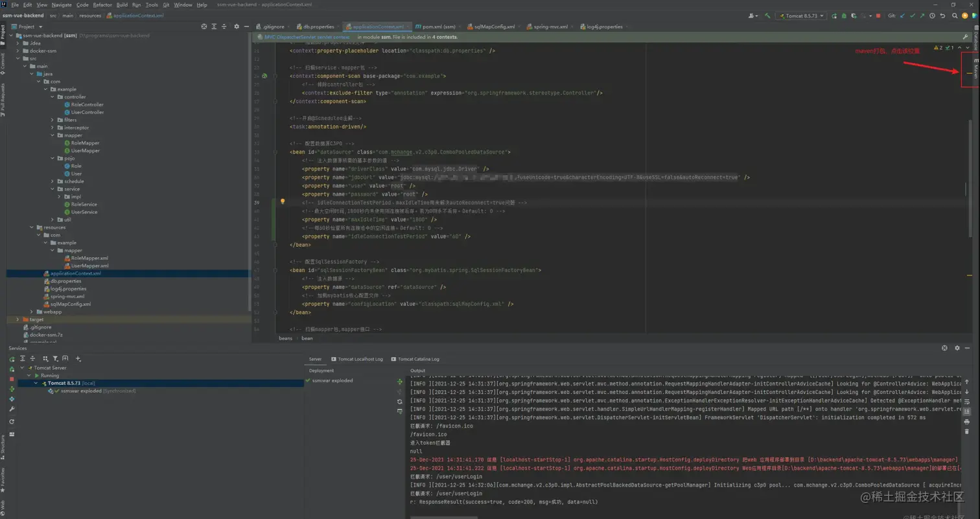The width and height of the screenshot is (980, 519).
Task: Open the Maven tool window
Action: pyautogui.click(x=975, y=68)
